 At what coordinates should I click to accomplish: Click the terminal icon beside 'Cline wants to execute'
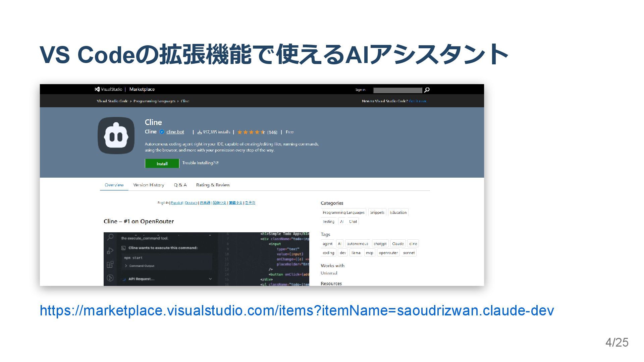pos(123,248)
